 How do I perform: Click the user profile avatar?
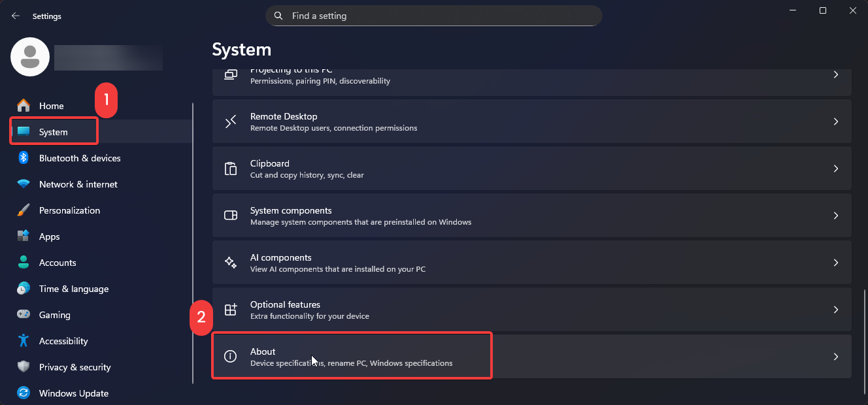tap(30, 57)
